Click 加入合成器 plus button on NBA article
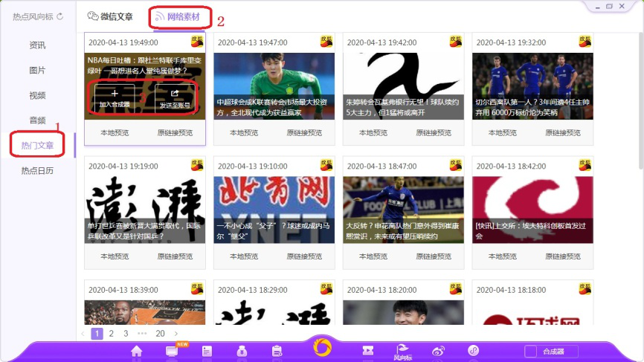 click(115, 99)
